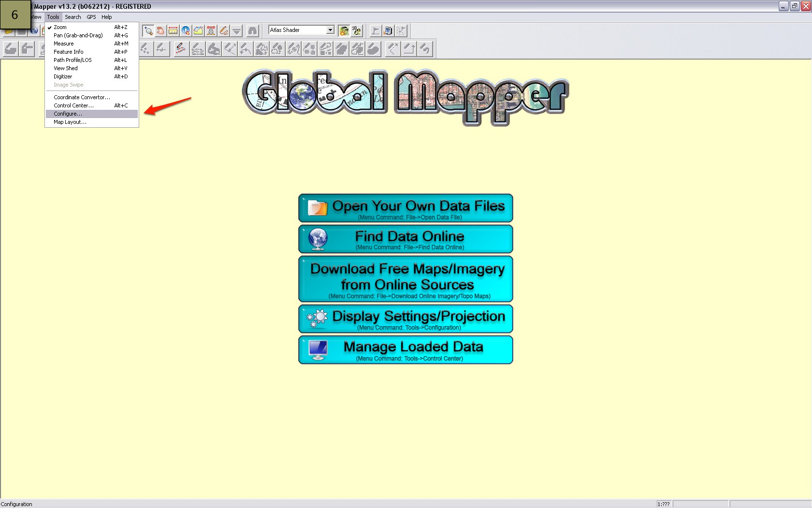This screenshot has height=508, width=812.
Task: Close the open Tools menu in menu bar
Action: (53, 17)
